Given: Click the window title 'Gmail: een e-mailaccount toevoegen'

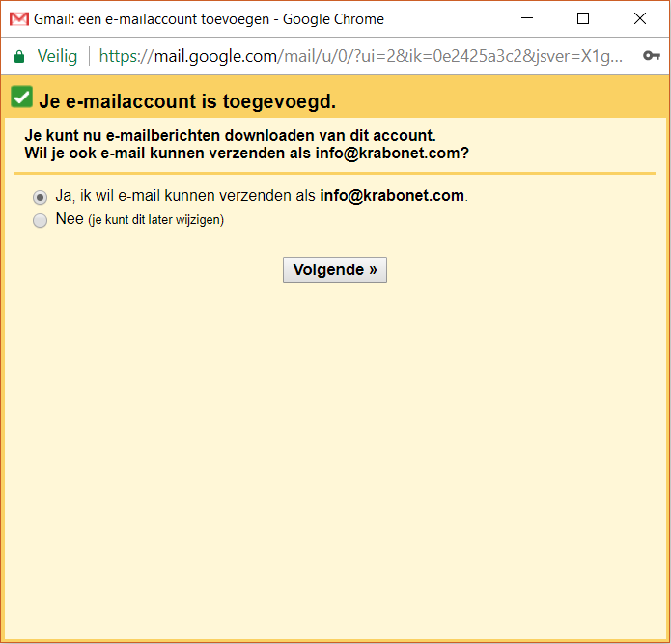Looking at the screenshot, I should pos(209,19).
